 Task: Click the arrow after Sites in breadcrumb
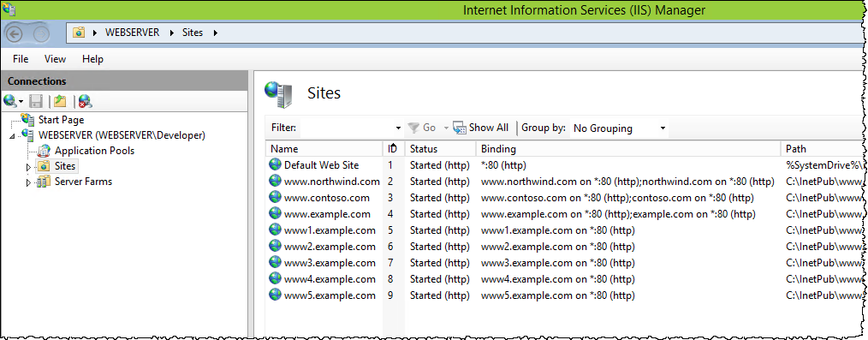216,33
